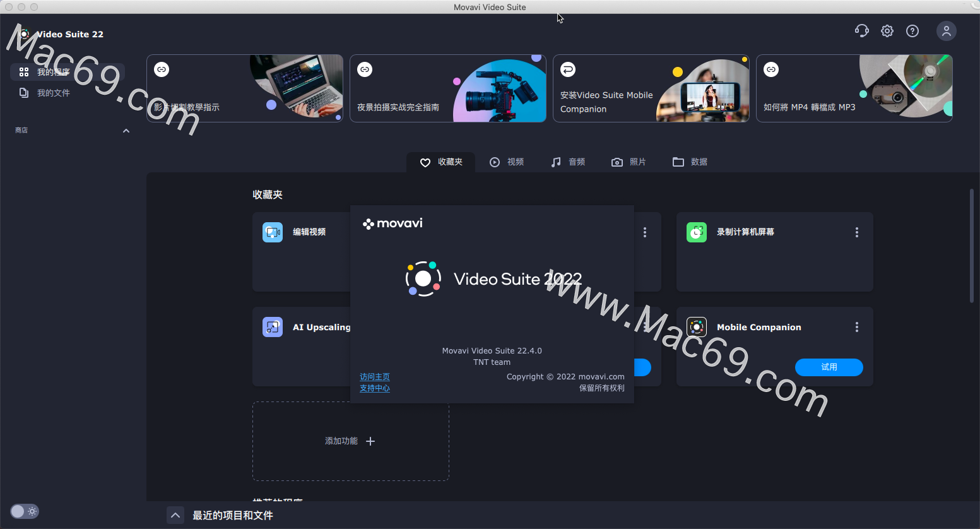The width and height of the screenshot is (980, 529).
Task: Select the AI Upscaling tool icon
Action: tap(272, 327)
